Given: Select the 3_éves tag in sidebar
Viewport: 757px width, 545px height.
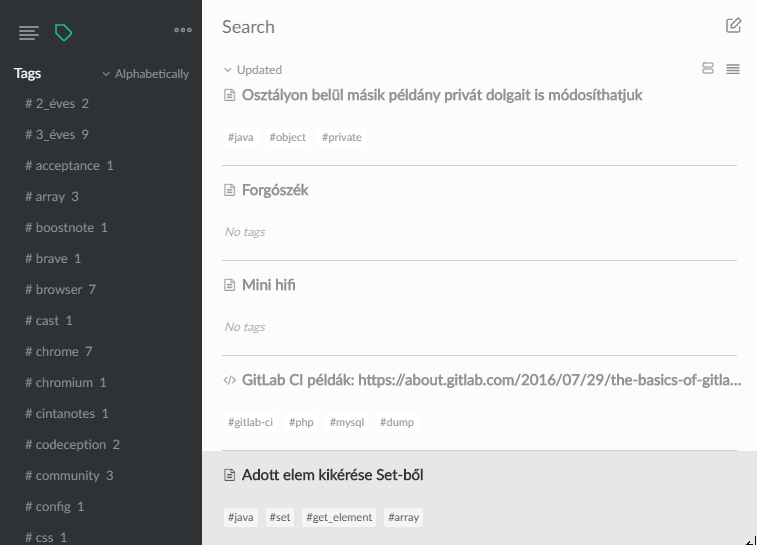Looking at the screenshot, I should click(56, 134).
